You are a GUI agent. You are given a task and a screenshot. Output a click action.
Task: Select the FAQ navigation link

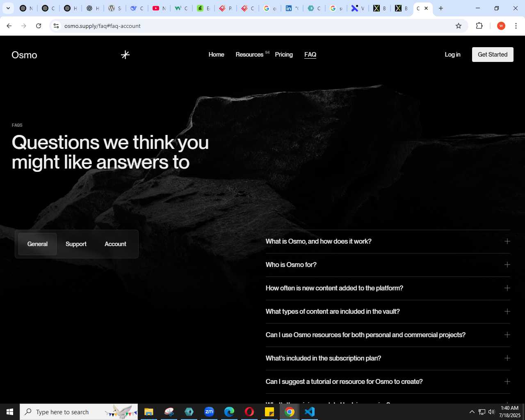pyautogui.click(x=310, y=55)
